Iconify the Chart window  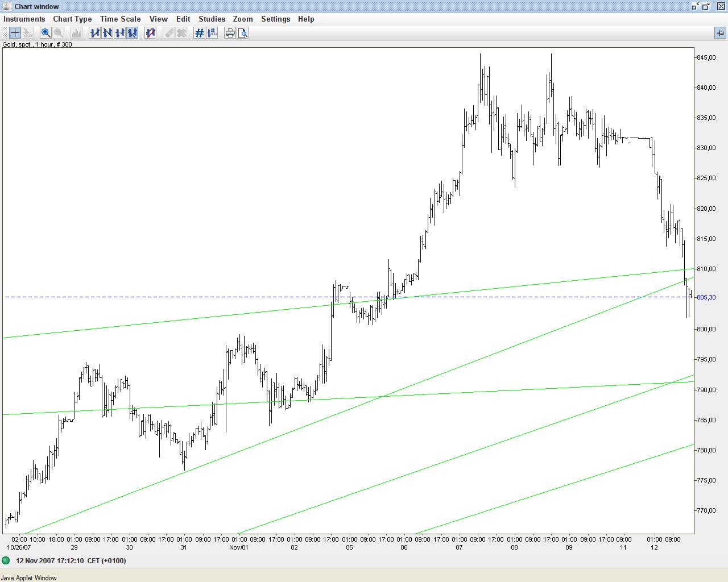[695, 6]
